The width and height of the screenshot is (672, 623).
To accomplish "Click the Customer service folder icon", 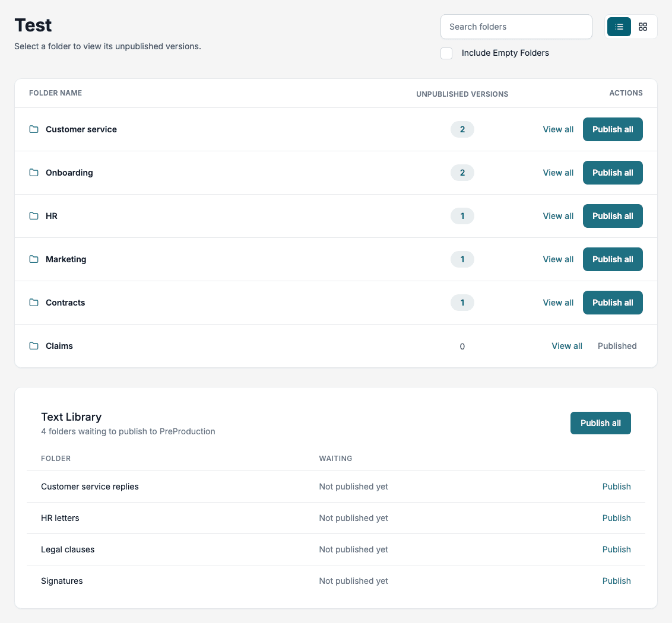I will [34, 129].
